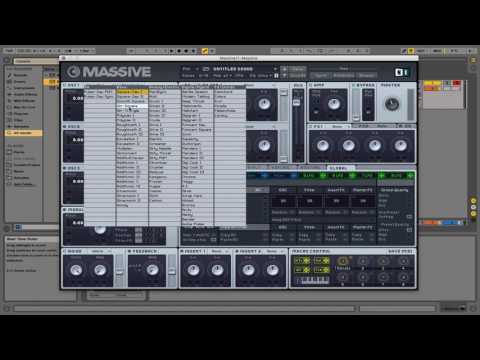The height and width of the screenshot is (360, 480).
Task: Open the filter F2 type dropdown
Action: click(x=340, y=127)
